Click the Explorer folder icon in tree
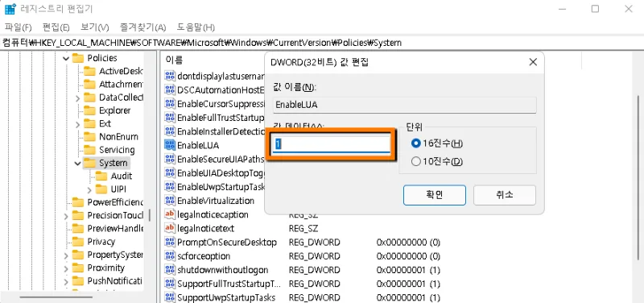 (89, 110)
